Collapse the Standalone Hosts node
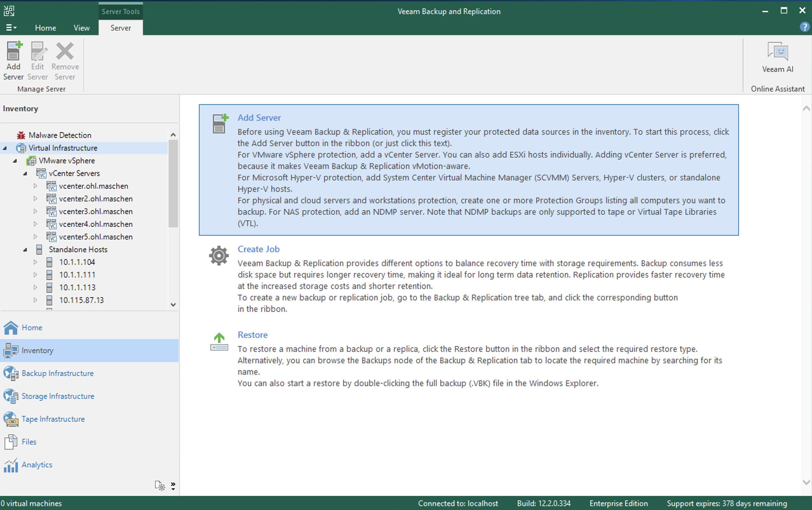Viewport: 812px width, 510px height. pos(25,250)
